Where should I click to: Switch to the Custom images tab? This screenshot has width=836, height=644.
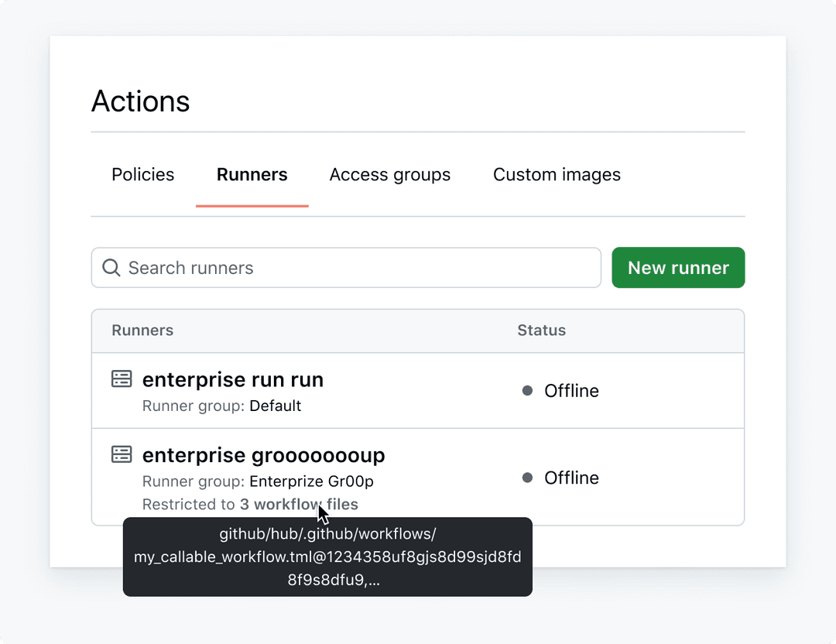[x=556, y=175]
